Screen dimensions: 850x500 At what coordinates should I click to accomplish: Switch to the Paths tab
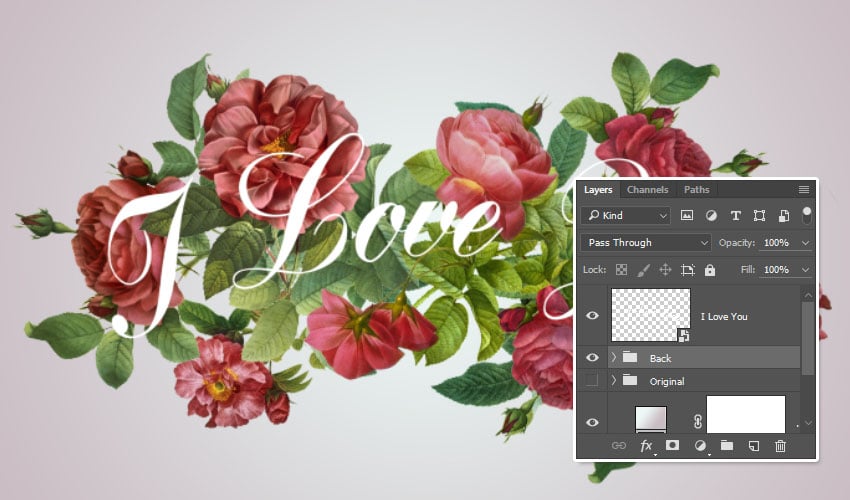[697, 190]
